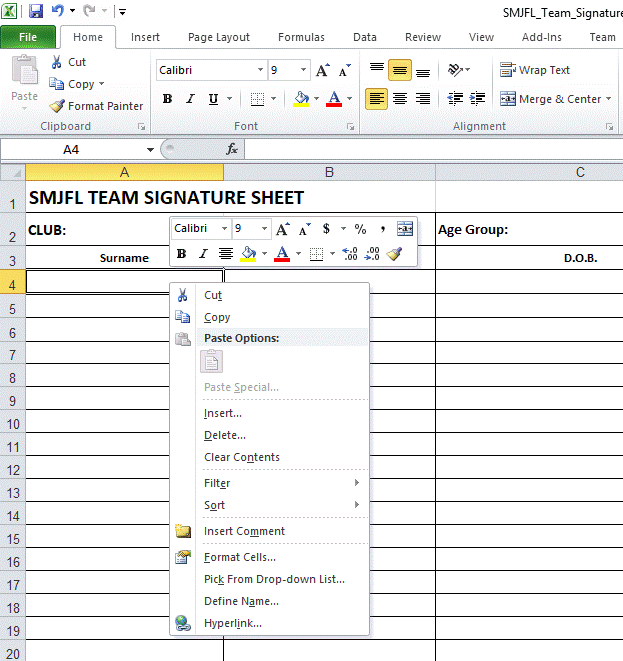This screenshot has height=661, width=623.
Task: Open the Name Box dropdown arrow
Action: pos(150,149)
